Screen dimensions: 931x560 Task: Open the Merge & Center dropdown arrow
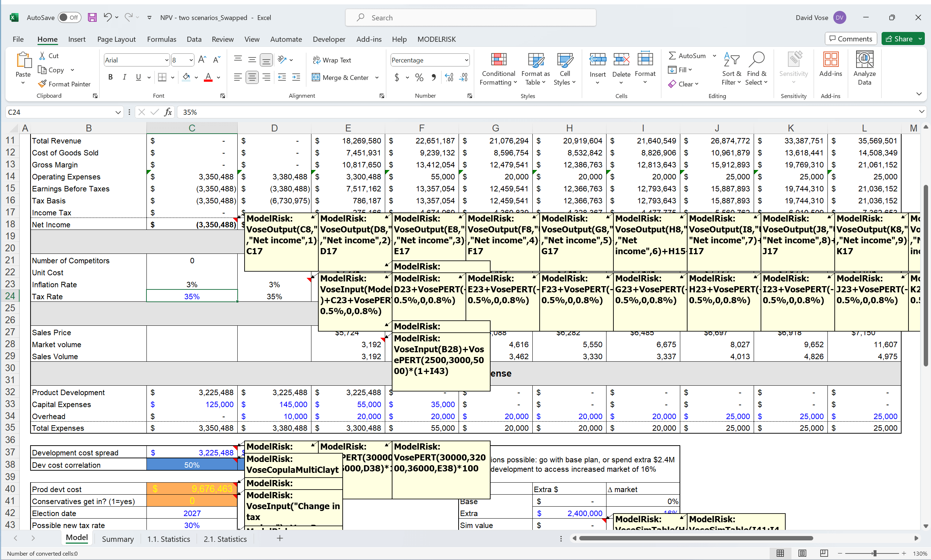[x=377, y=77]
